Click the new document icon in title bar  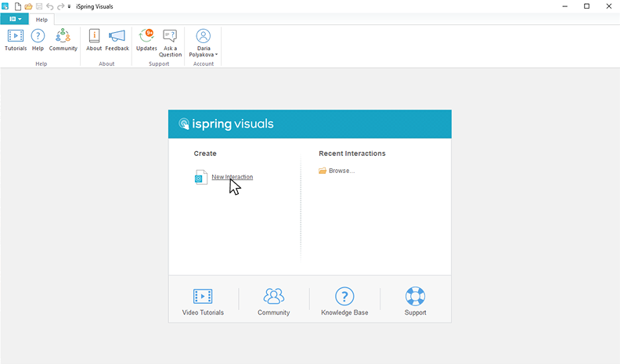coord(17,6)
